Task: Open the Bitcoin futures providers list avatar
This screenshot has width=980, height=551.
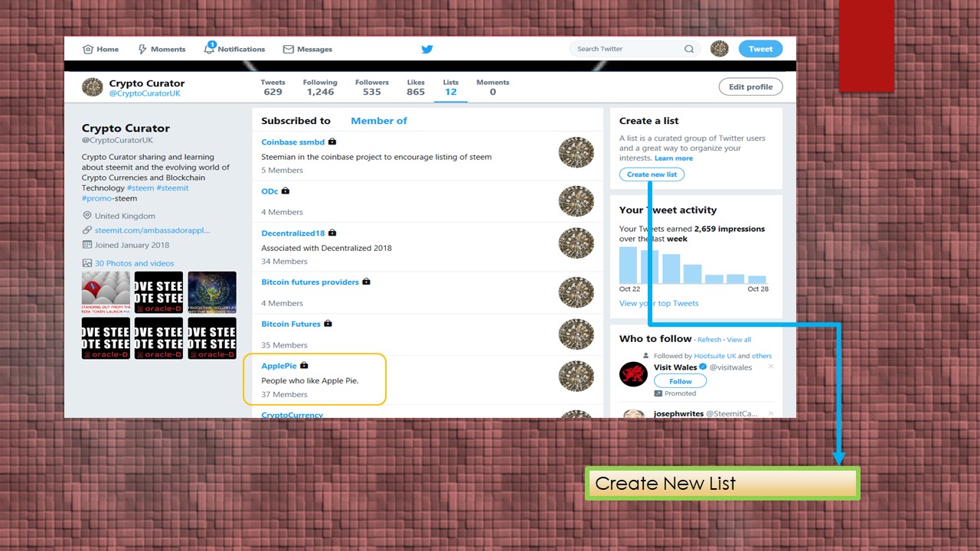Action: (577, 292)
